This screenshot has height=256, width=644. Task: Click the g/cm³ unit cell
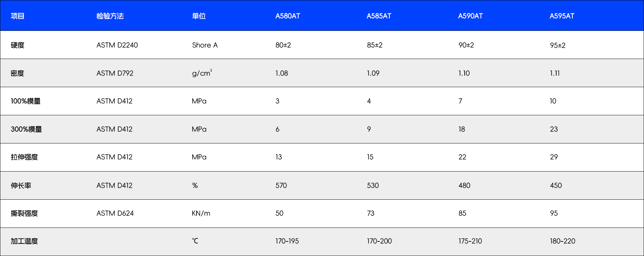pyautogui.click(x=202, y=73)
